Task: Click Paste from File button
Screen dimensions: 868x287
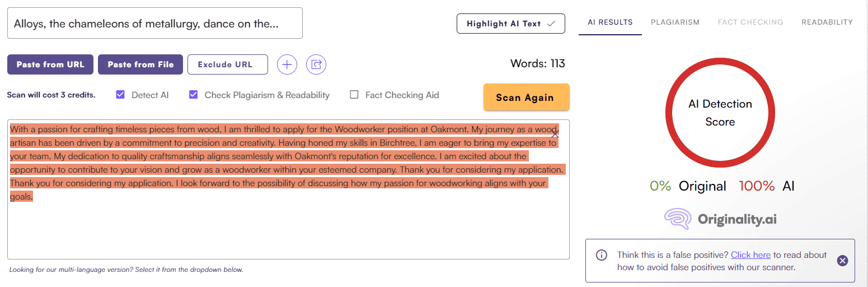Action: tap(140, 64)
